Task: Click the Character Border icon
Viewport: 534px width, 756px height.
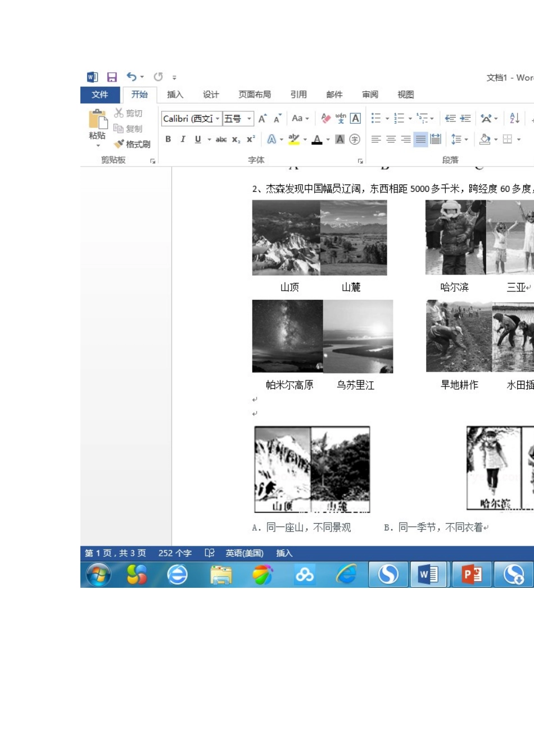Action: click(355, 118)
